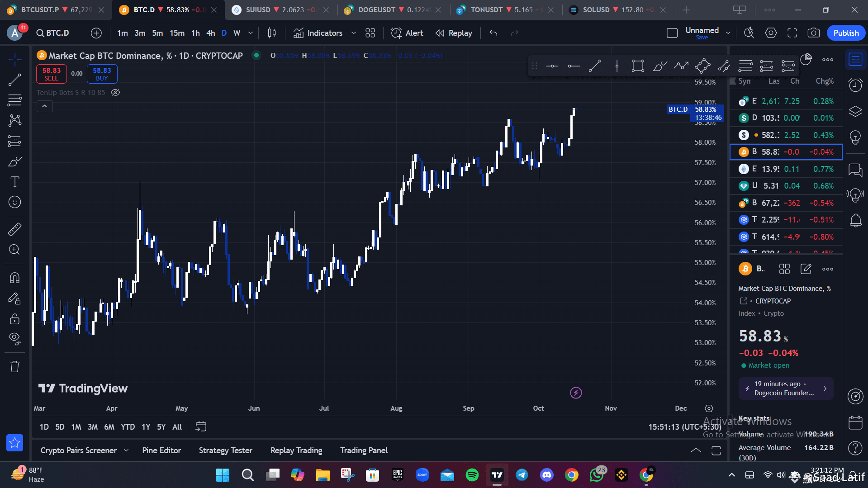This screenshot has width=868, height=488.
Task: Toggle magnet mode for drawings
Action: click(x=14, y=277)
